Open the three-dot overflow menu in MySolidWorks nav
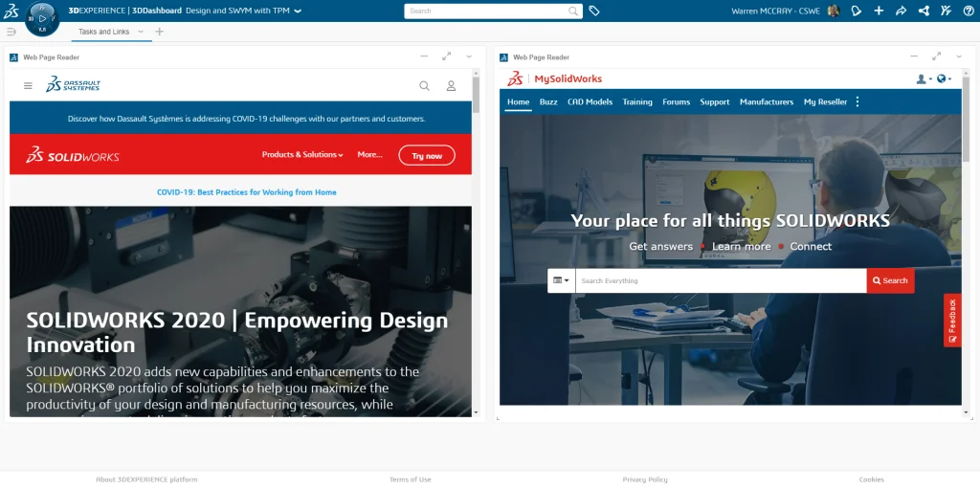 coord(857,101)
